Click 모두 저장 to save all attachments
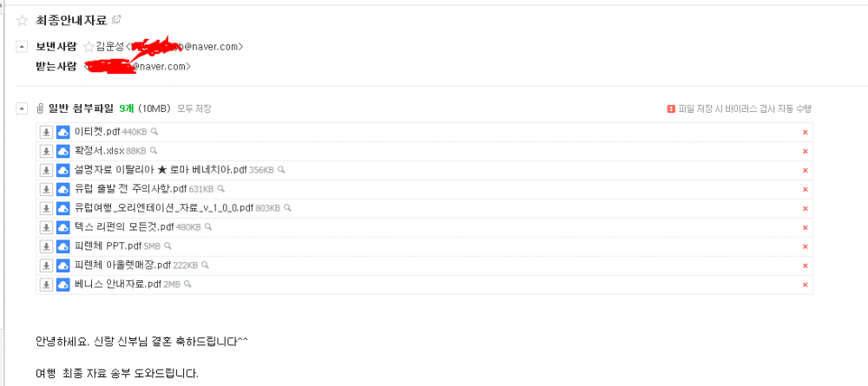 (x=194, y=109)
